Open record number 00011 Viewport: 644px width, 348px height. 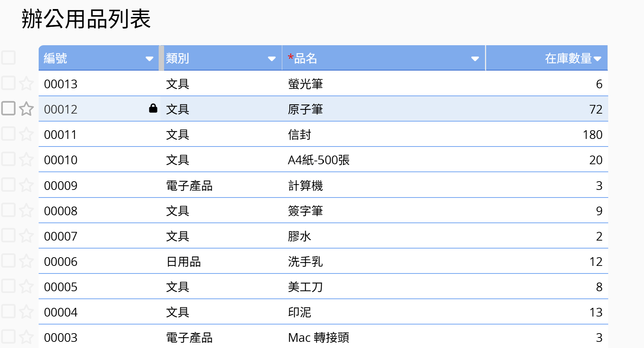pyautogui.click(x=60, y=135)
